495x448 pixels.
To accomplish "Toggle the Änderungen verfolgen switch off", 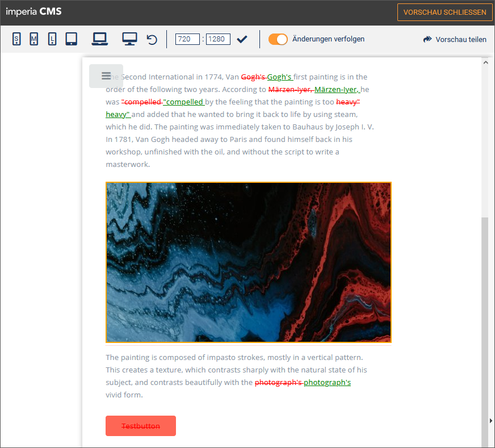I will pos(278,39).
